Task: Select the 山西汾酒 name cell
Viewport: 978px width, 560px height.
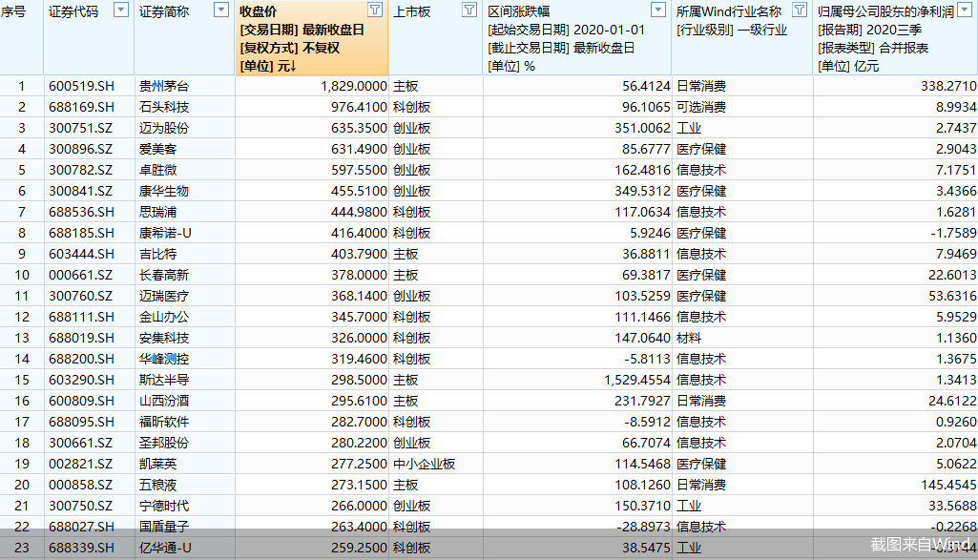Action: [x=164, y=401]
